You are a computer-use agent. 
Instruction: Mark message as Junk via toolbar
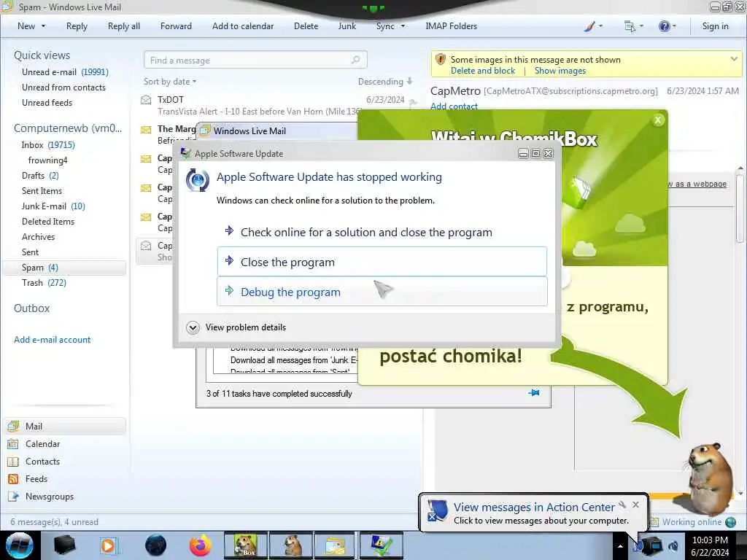pos(347,26)
